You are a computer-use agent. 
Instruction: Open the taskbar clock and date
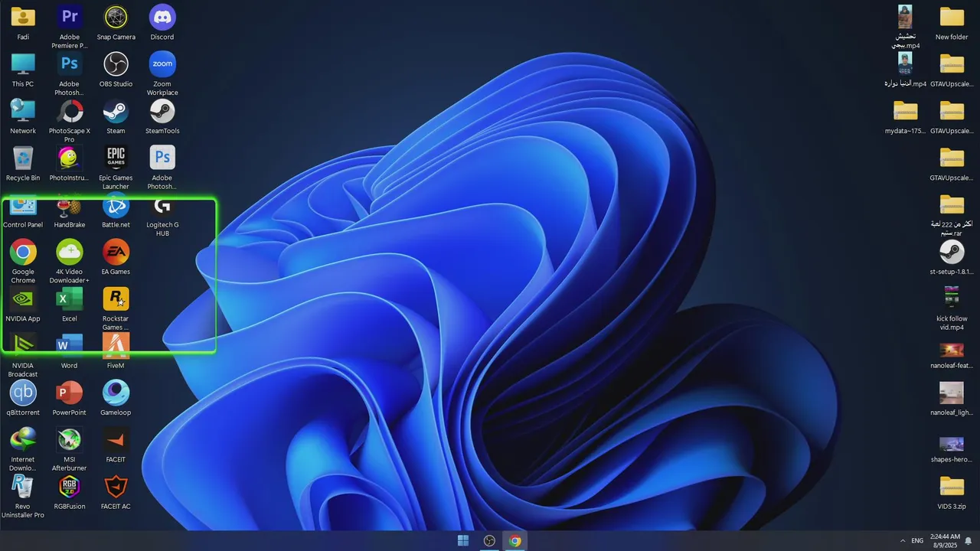point(945,541)
